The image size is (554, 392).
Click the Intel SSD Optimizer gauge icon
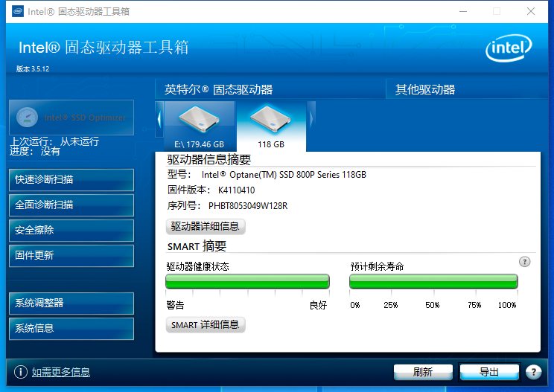click(28, 118)
